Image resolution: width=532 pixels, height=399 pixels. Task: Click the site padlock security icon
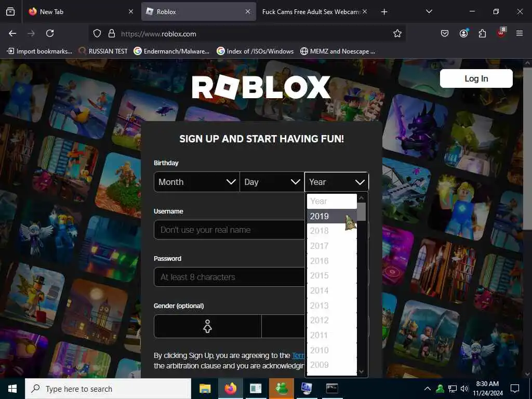(x=112, y=34)
